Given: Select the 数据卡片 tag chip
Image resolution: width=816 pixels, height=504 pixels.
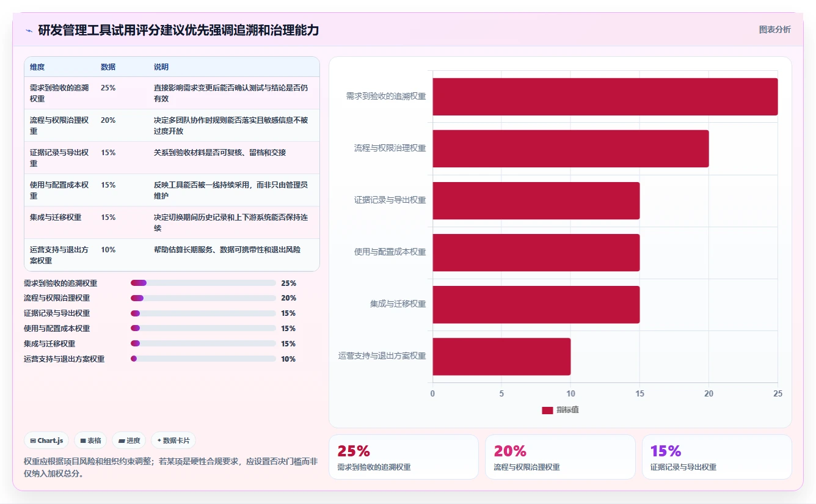Looking at the screenshot, I should (x=173, y=440).
